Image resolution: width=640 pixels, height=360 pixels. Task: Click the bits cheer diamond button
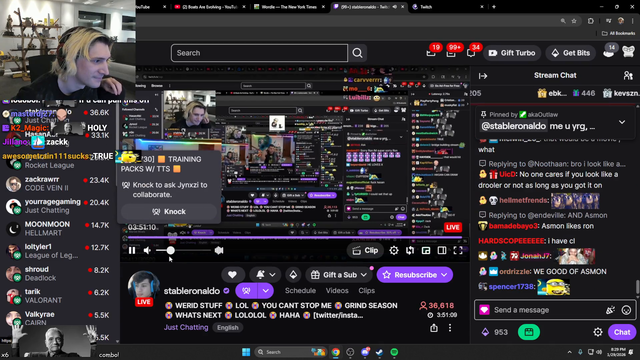pos(293,275)
